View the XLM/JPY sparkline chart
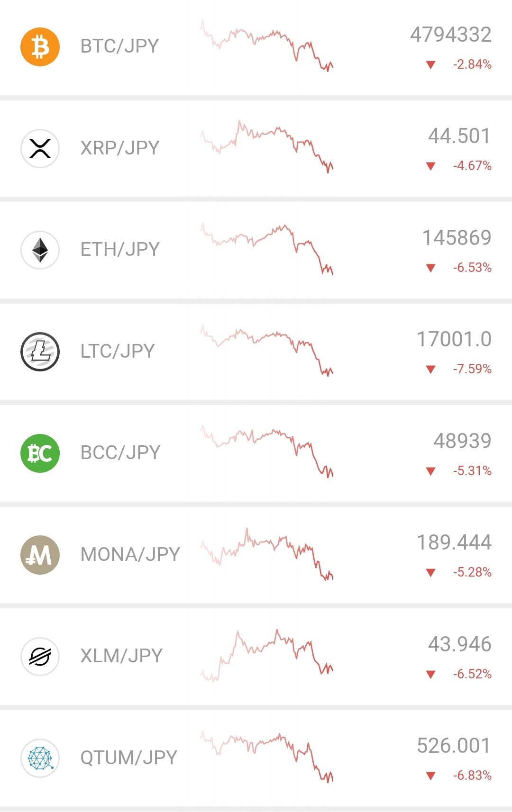Image resolution: width=512 pixels, height=812 pixels. coord(267,656)
